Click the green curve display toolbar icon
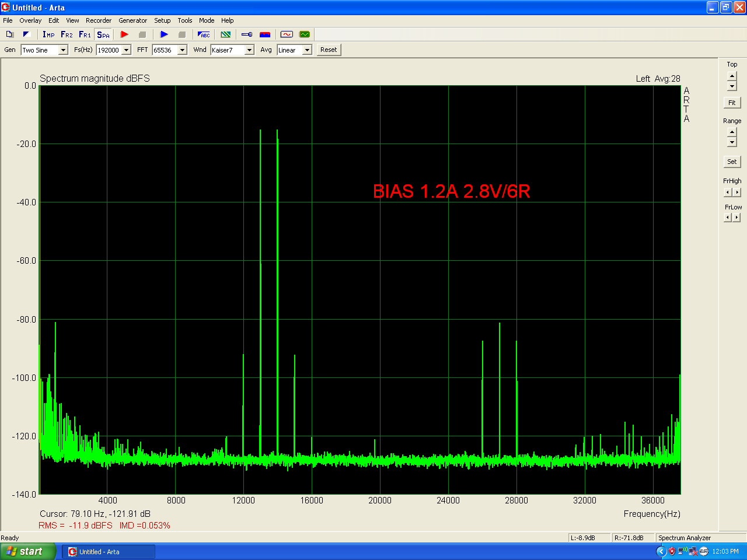 click(305, 34)
